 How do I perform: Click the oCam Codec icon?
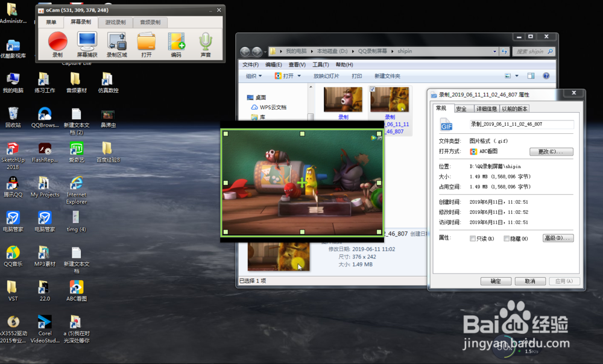coord(176,42)
